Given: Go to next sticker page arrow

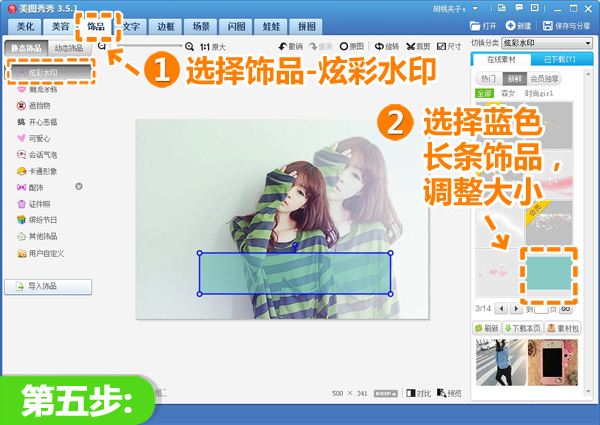Looking at the screenshot, I should point(516,308).
